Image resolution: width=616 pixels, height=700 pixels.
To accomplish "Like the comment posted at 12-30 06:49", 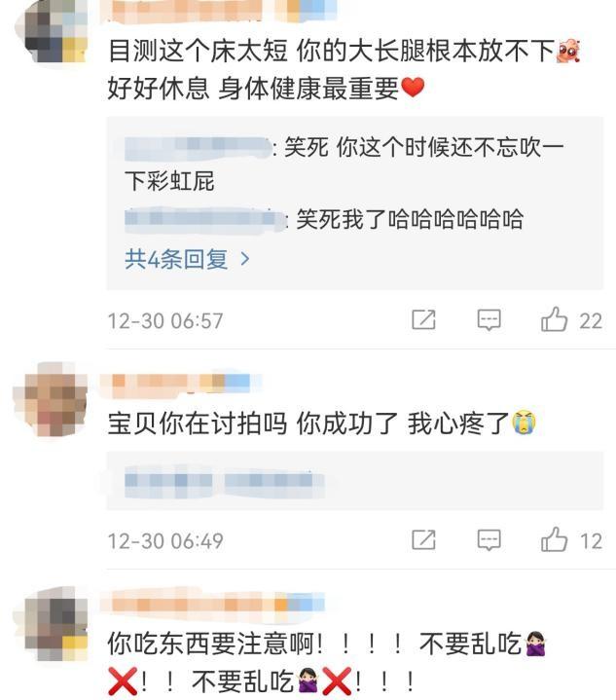I will 554,539.
